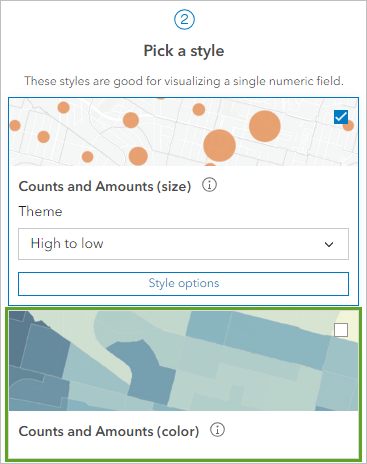This screenshot has height=464, width=367.
Task: Click the step 2 circle icon
Action: [x=184, y=19]
